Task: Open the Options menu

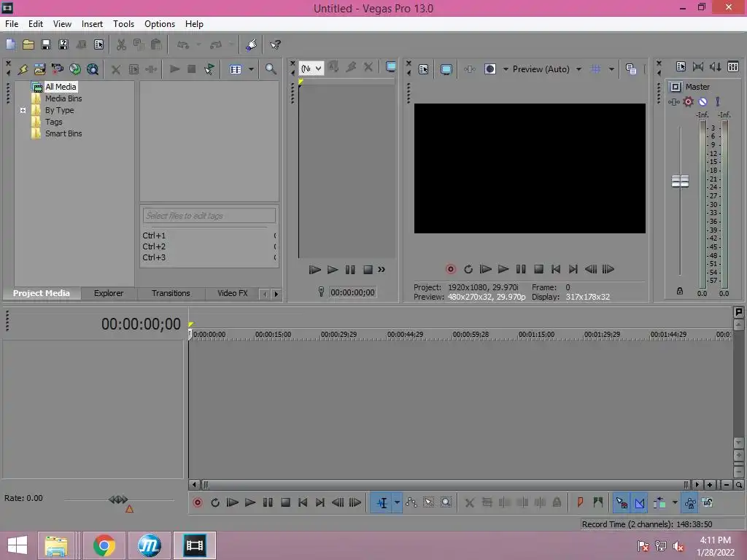Action: [160, 24]
